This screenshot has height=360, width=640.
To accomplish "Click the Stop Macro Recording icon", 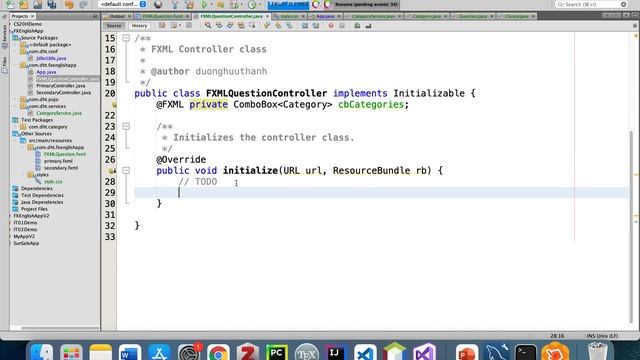I will [x=342, y=26].
